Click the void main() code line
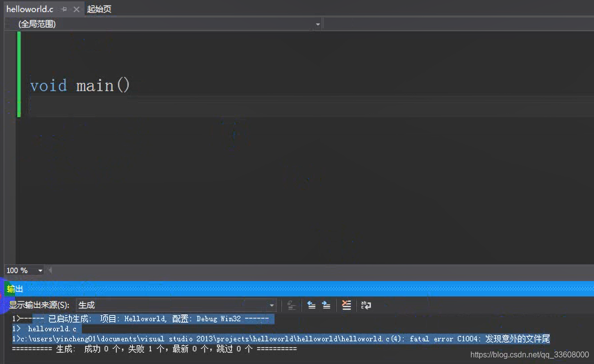The image size is (594, 364). tap(80, 86)
